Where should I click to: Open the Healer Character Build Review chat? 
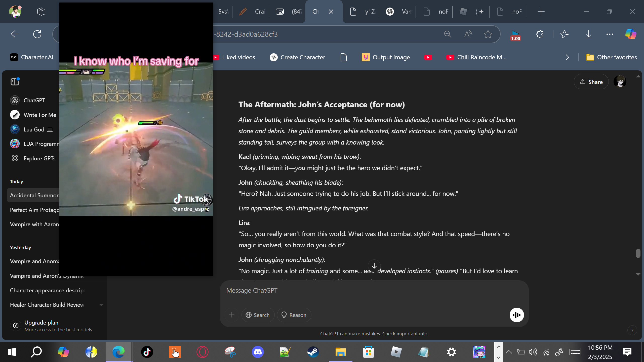pos(47,305)
